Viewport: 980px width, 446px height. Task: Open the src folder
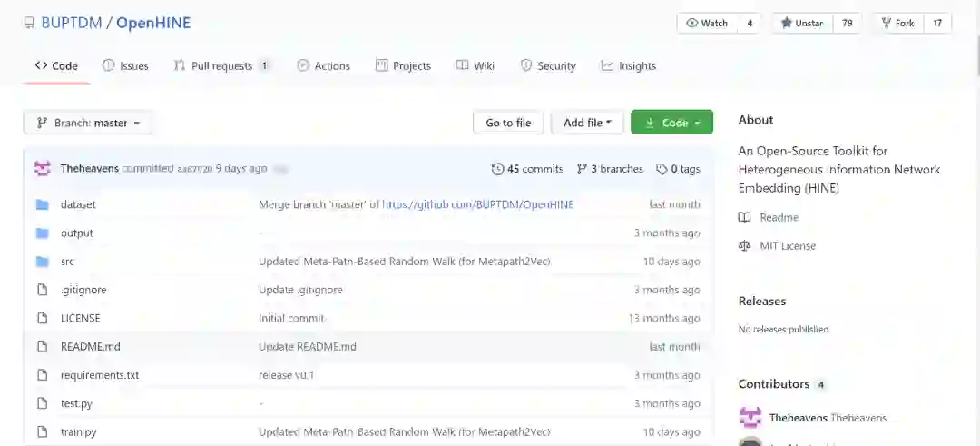coord(67,262)
